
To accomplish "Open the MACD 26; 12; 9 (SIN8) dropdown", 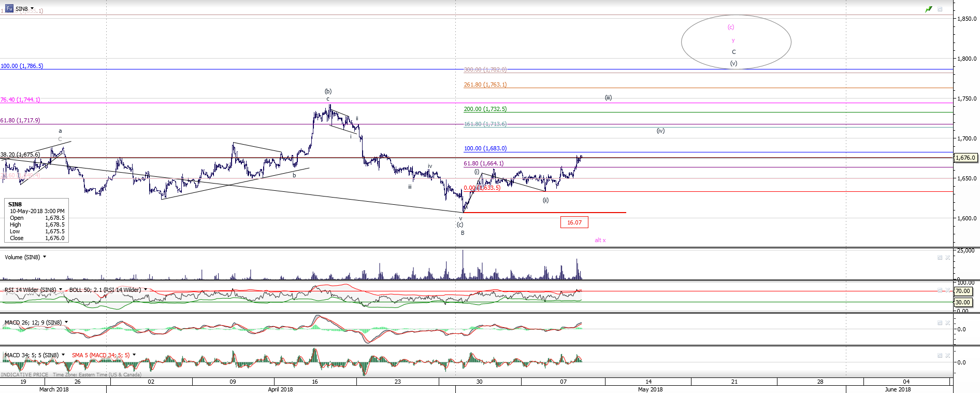I will [x=66, y=322].
